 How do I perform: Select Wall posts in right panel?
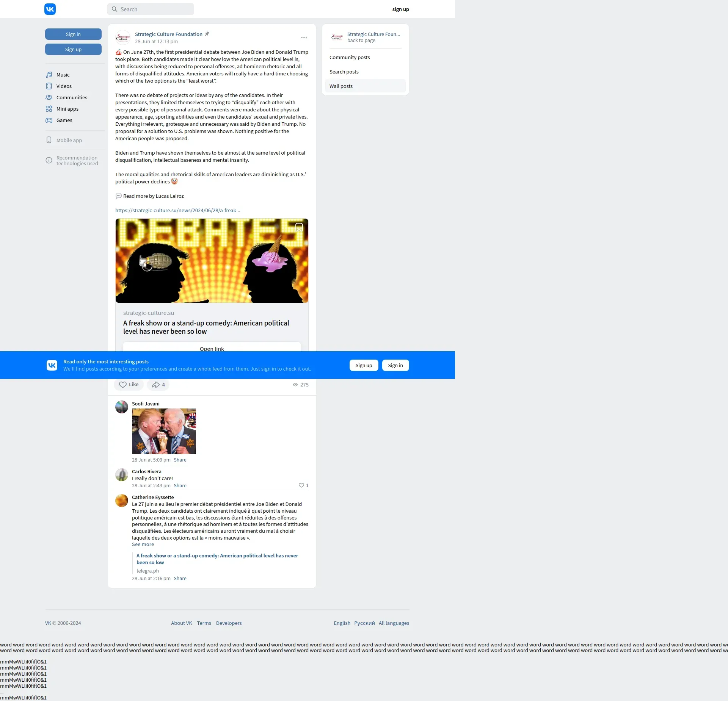tap(341, 86)
